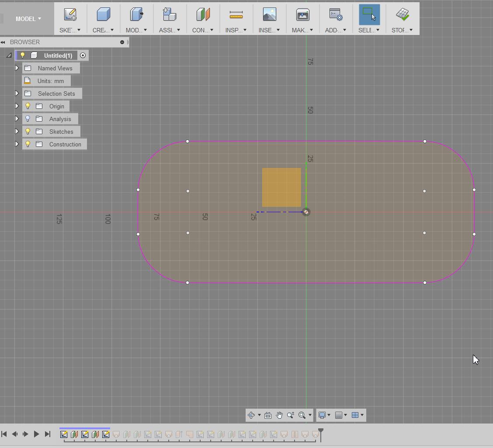493x448 pixels.
Task: Open the Inspect measure ruler tool
Action: [236, 15]
